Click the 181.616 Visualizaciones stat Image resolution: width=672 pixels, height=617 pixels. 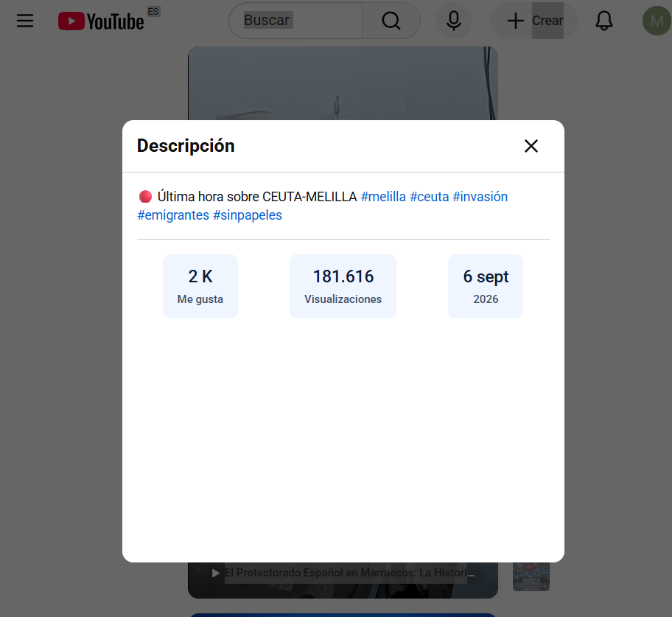(343, 287)
